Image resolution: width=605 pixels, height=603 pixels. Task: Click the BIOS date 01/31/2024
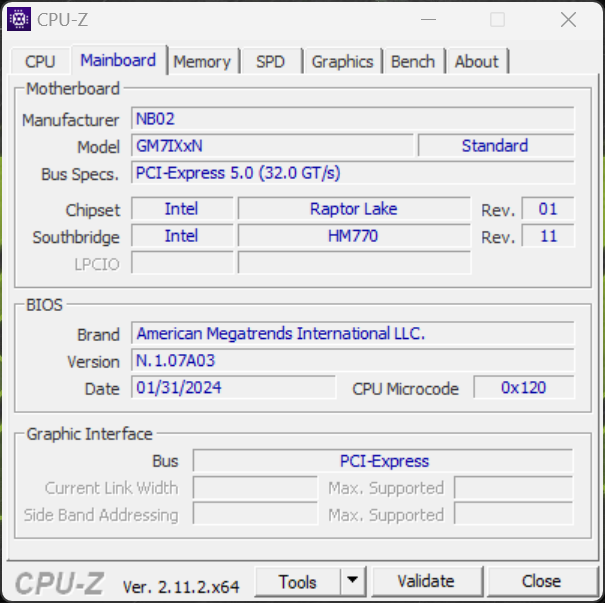click(x=233, y=387)
